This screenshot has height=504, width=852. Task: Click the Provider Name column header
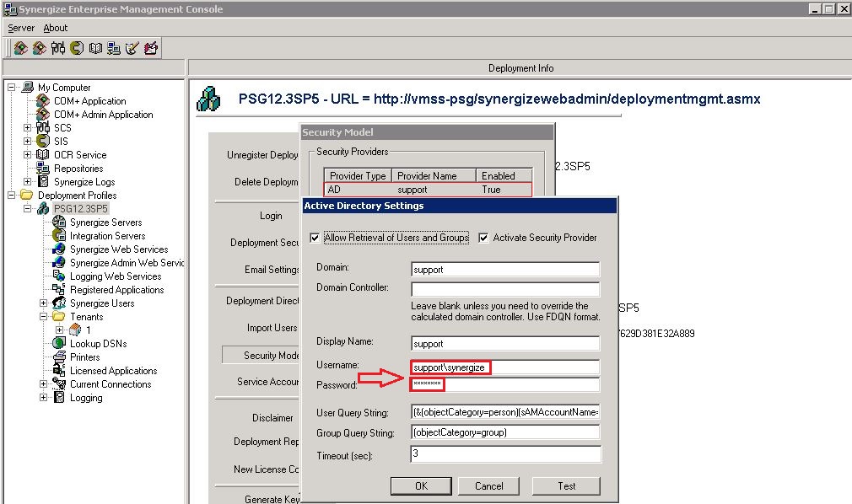pyautogui.click(x=434, y=176)
